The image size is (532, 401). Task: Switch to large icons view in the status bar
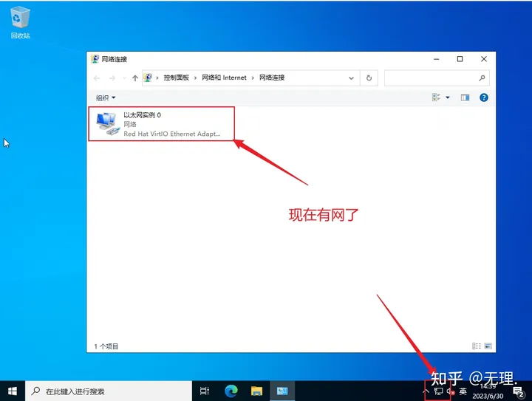tap(488, 346)
